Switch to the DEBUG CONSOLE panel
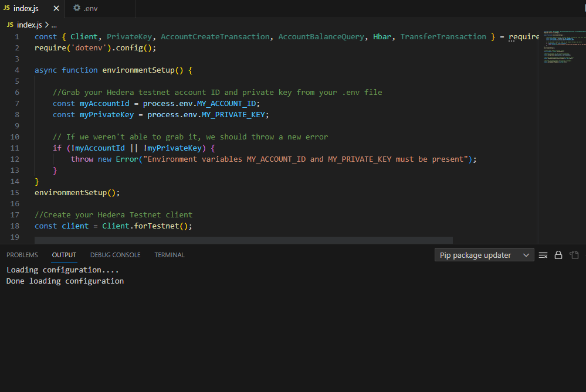This screenshot has width=586, height=392. [115, 254]
